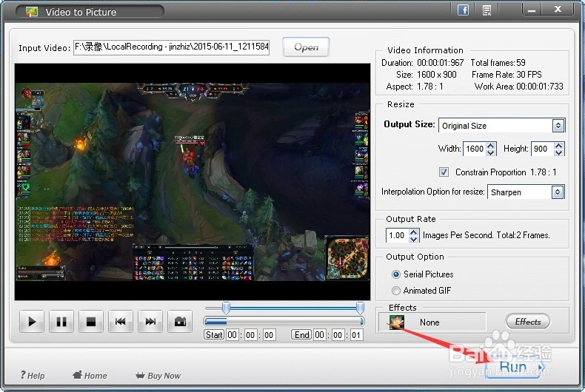This screenshot has height=392, width=585.
Task: Click the Start minutes field
Action: pyautogui.click(x=250, y=334)
